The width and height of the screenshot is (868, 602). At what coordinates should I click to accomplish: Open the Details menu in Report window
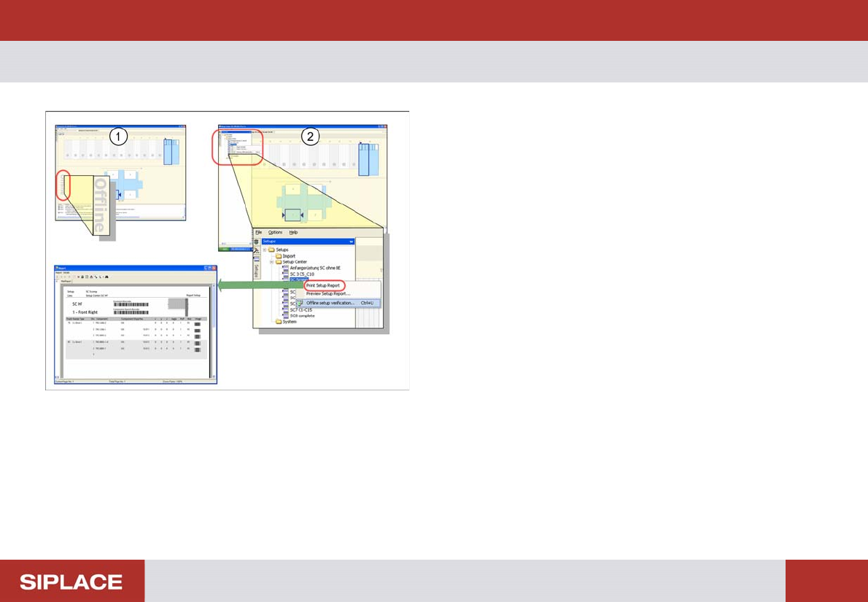click(66, 272)
